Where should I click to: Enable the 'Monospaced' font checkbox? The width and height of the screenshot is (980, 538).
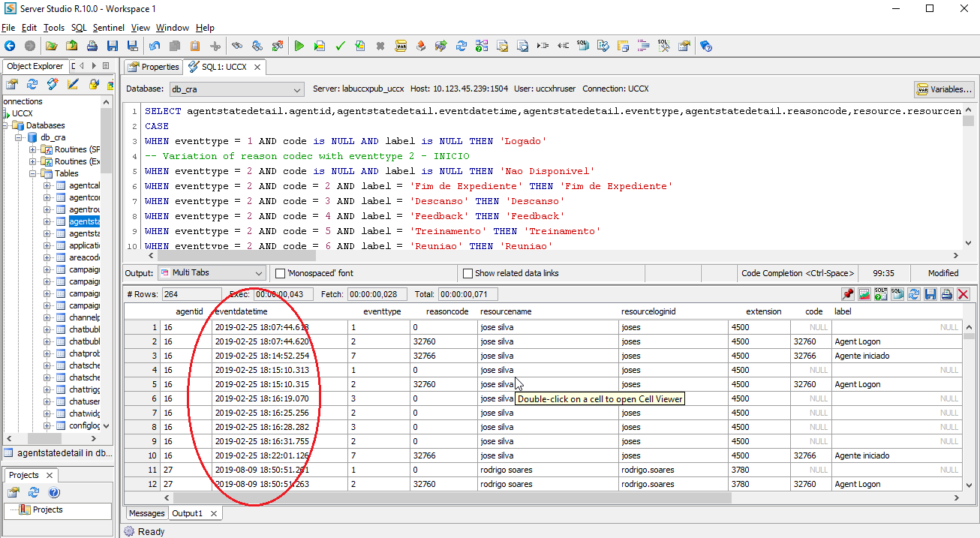[281, 273]
